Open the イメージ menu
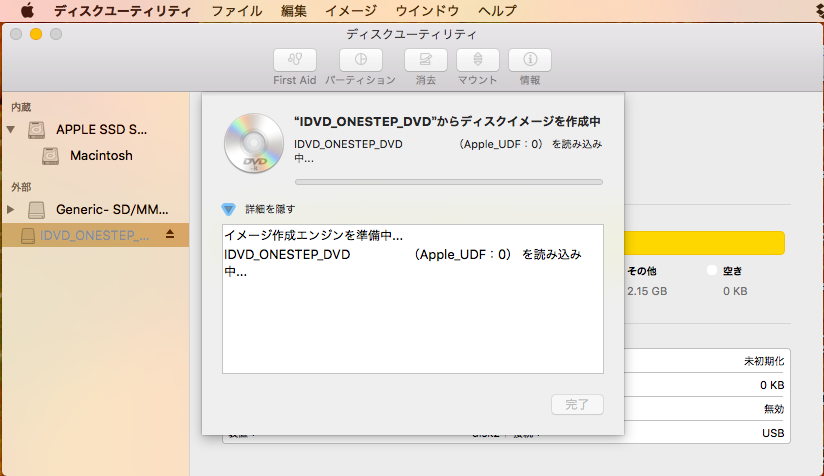Image resolution: width=824 pixels, height=476 pixels. pyautogui.click(x=351, y=11)
